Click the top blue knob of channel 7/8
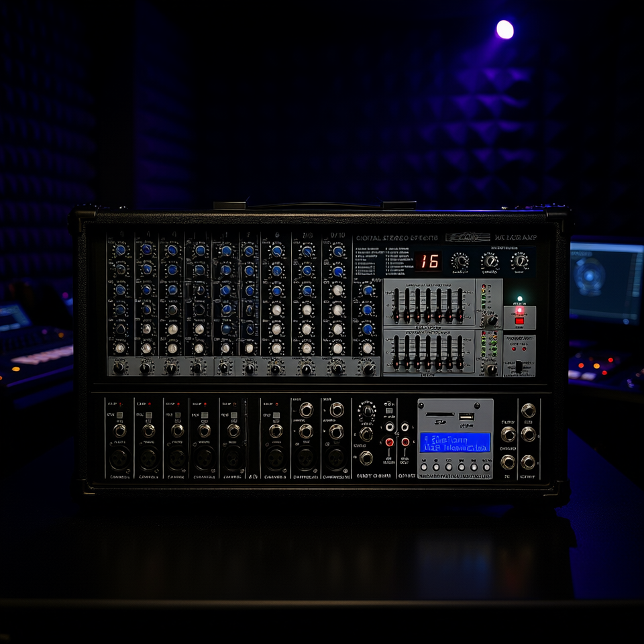The width and height of the screenshot is (644, 644). [307, 251]
